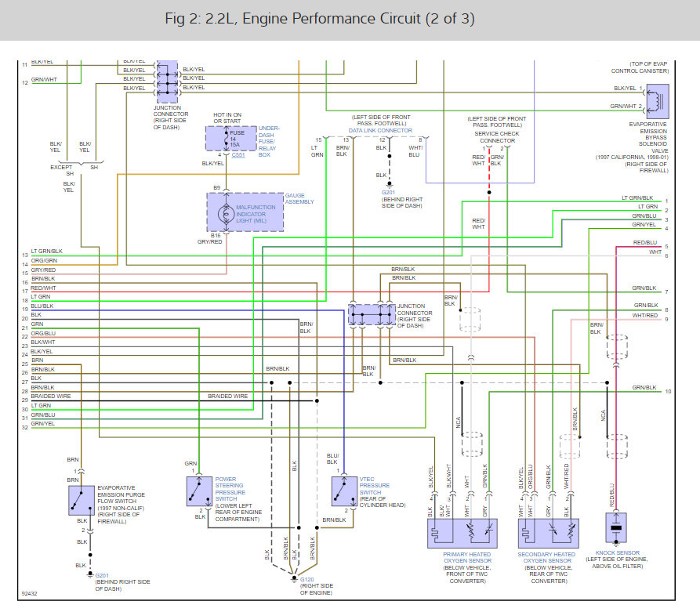Click the Primary Heated Oxygen Sensor component box

pos(462,534)
